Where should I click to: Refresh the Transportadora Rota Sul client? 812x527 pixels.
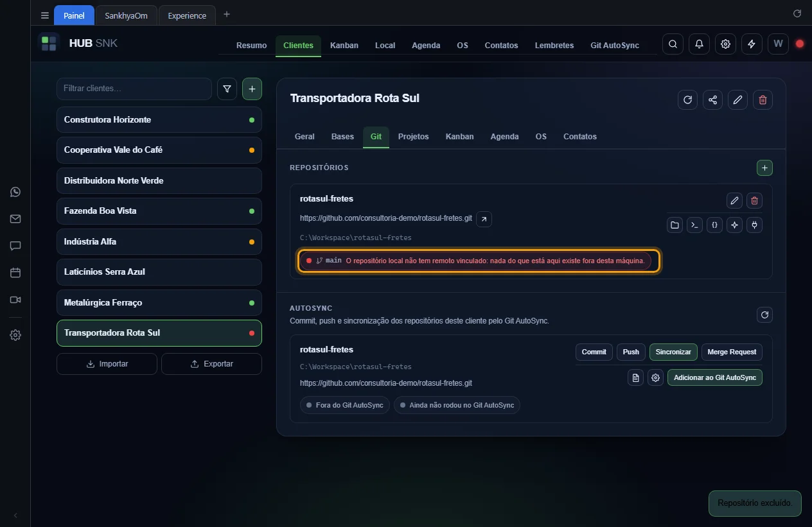point(687,99)
